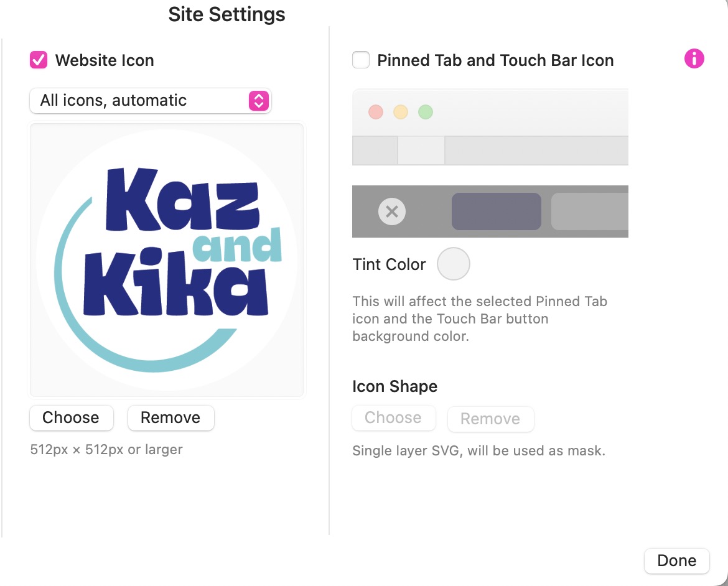Click Done to close Site Settings
Screen dimensions: 728x586
click(x=677, y=561)
